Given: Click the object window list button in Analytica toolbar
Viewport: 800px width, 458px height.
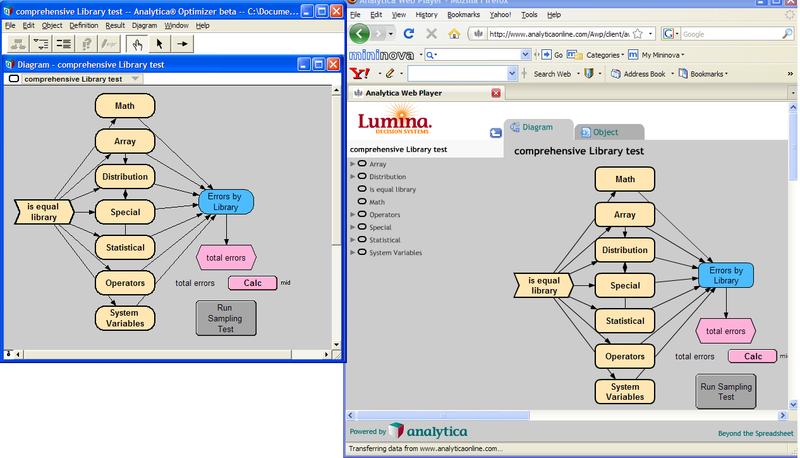Looking at the screenshot, I should (64, 44).
